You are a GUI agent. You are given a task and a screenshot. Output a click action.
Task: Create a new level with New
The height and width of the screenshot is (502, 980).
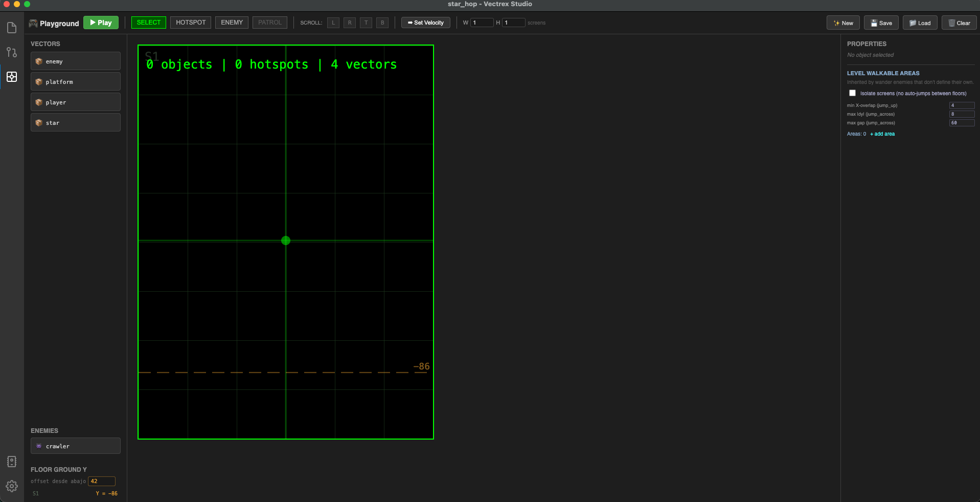coord(844,23)
